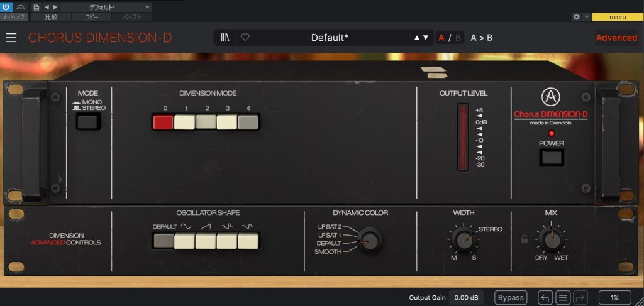Toggle the host plugin power button
This screenshot has height=306, width=644.
(6, 7)
